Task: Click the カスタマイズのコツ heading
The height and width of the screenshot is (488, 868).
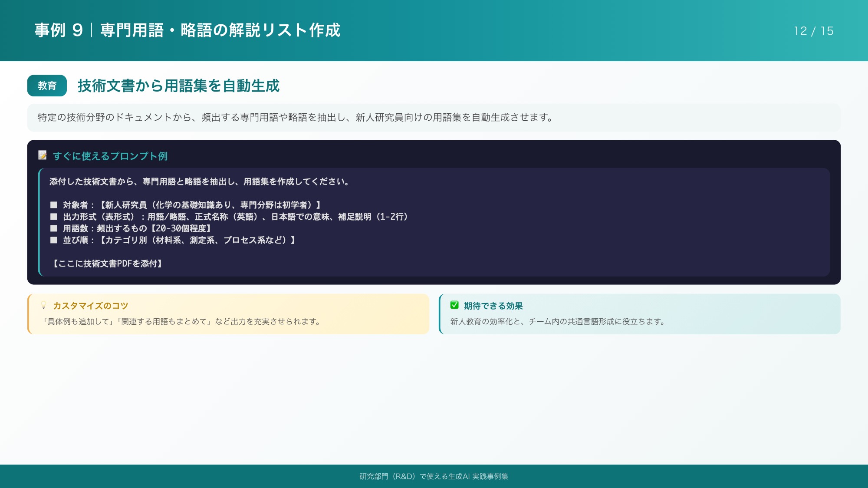Action: [91, 306]
